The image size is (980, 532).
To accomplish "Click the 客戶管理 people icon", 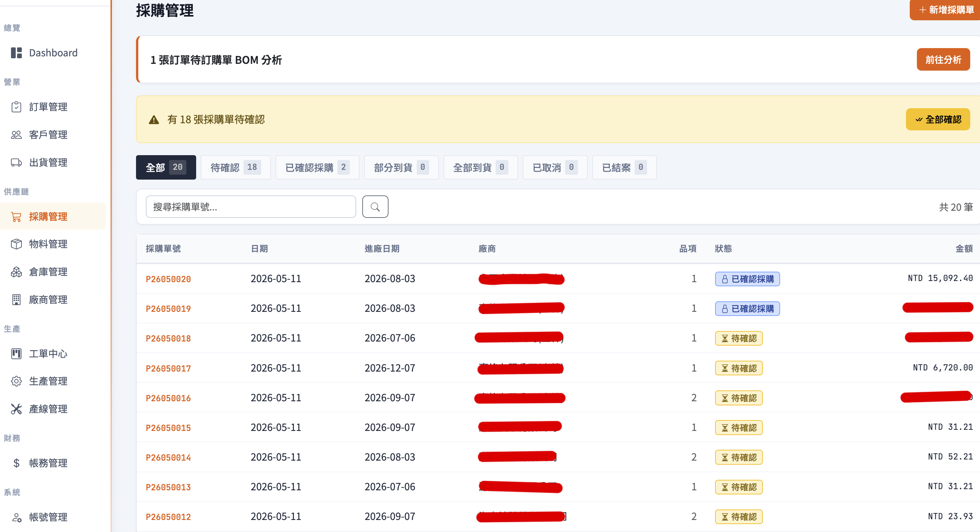I will 17,135.
